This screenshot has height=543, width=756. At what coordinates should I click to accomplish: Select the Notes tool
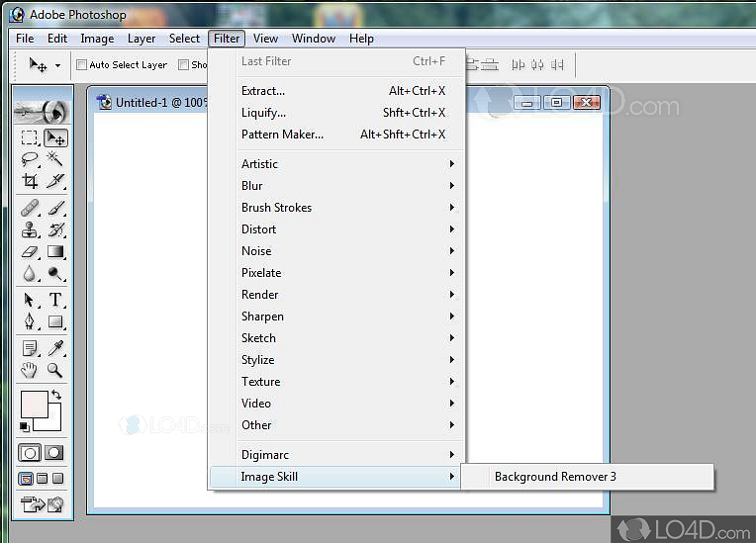(30, 348)
